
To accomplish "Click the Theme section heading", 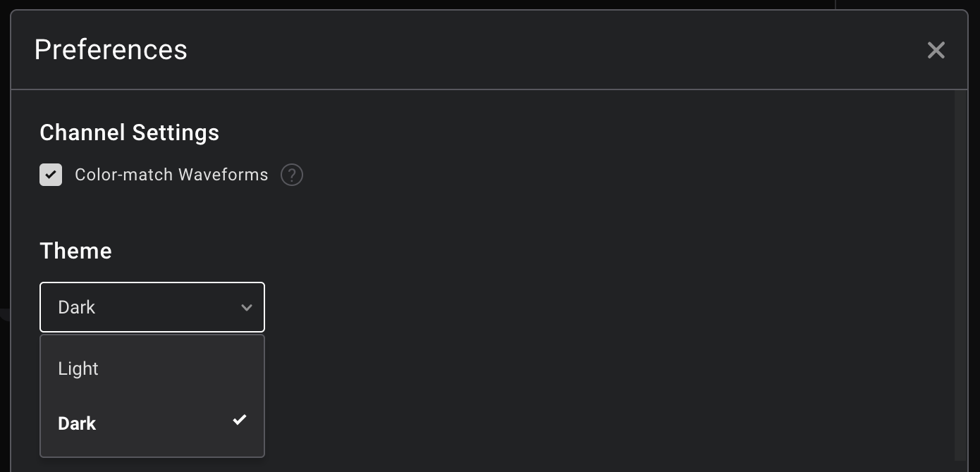I will pyautogui.click(x=75, y=251).
